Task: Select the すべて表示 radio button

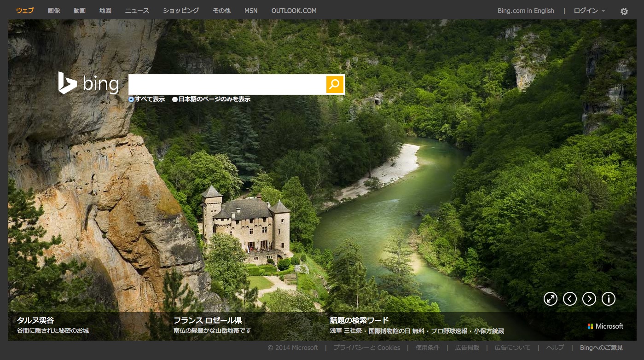Action: [x=131, y=99]
